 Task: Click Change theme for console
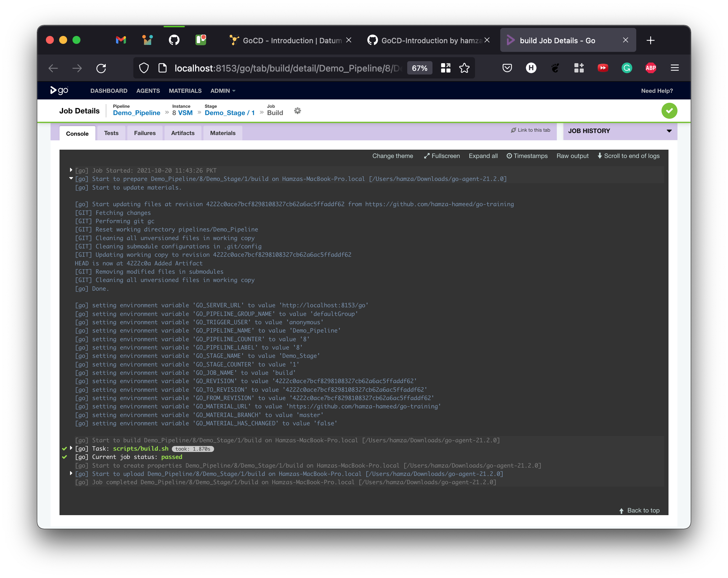[392, 156]
